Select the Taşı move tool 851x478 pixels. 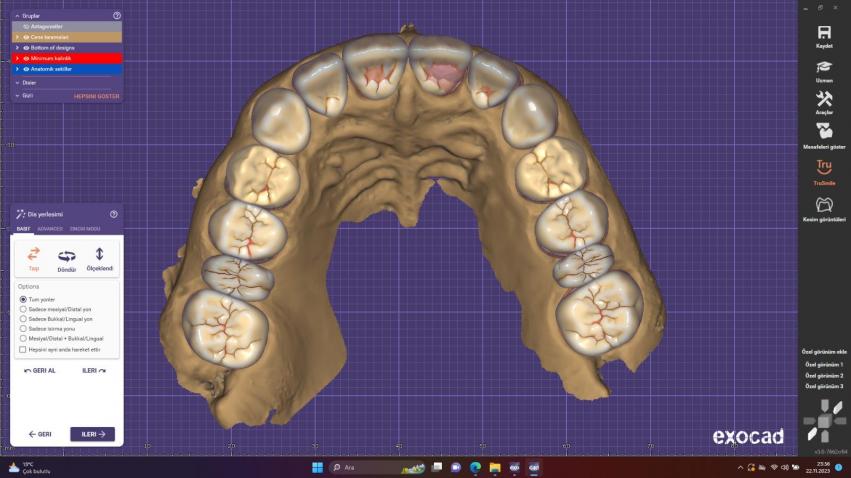click(33, 259)
